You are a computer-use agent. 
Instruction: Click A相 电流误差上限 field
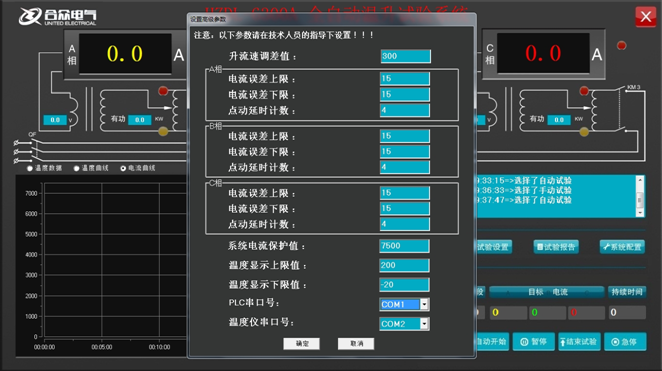coord(404,79)
